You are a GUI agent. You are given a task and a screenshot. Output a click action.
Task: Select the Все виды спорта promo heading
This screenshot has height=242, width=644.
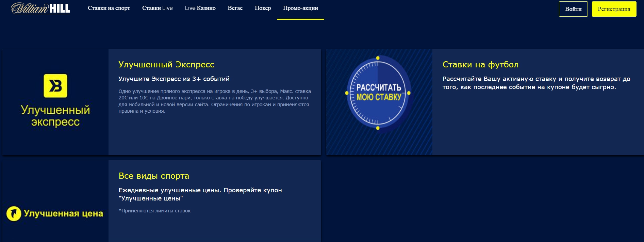click(154, 176)
